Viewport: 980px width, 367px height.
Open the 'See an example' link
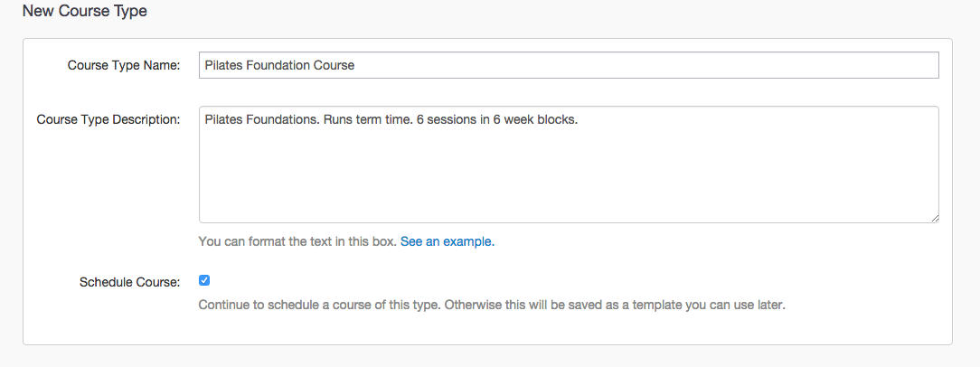[447, 242]
